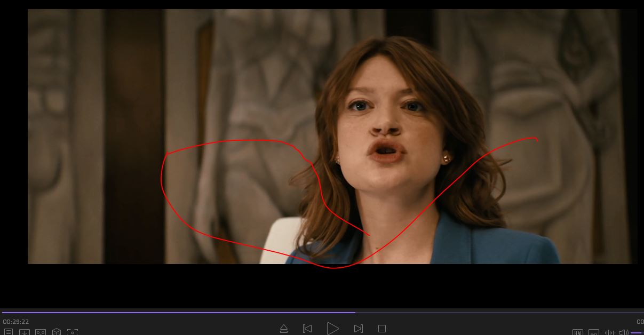Mute audio via the speaker icon

click(x=623, y=332)
